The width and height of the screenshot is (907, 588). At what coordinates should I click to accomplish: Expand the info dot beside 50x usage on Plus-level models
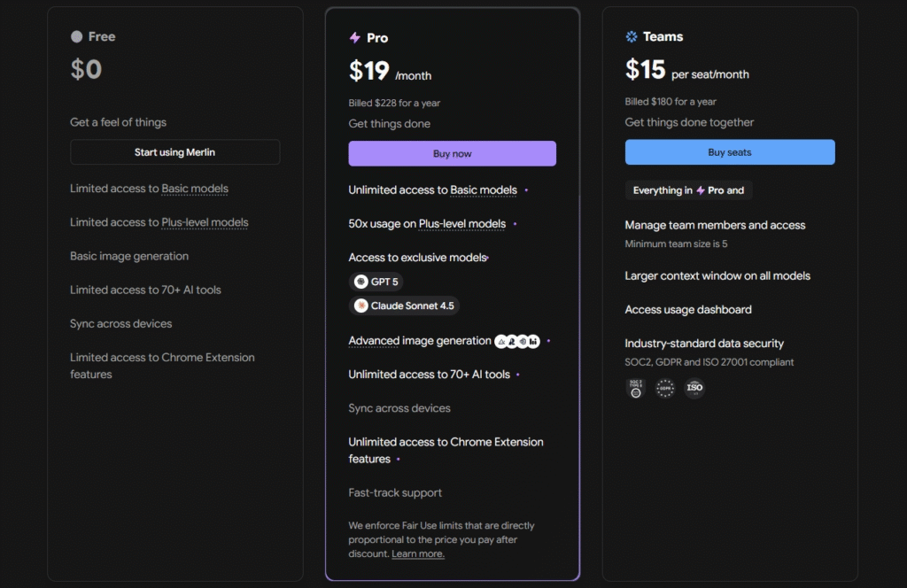[x=515, y=224]
